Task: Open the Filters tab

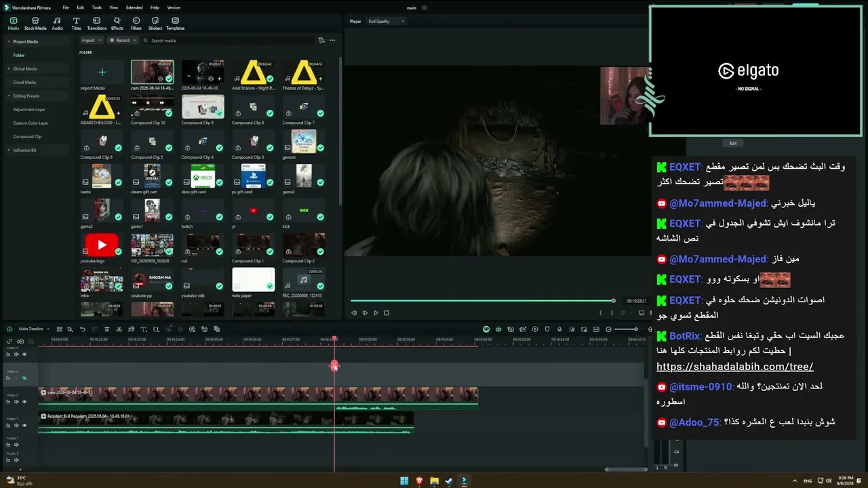Action: (x=136, y=24)
